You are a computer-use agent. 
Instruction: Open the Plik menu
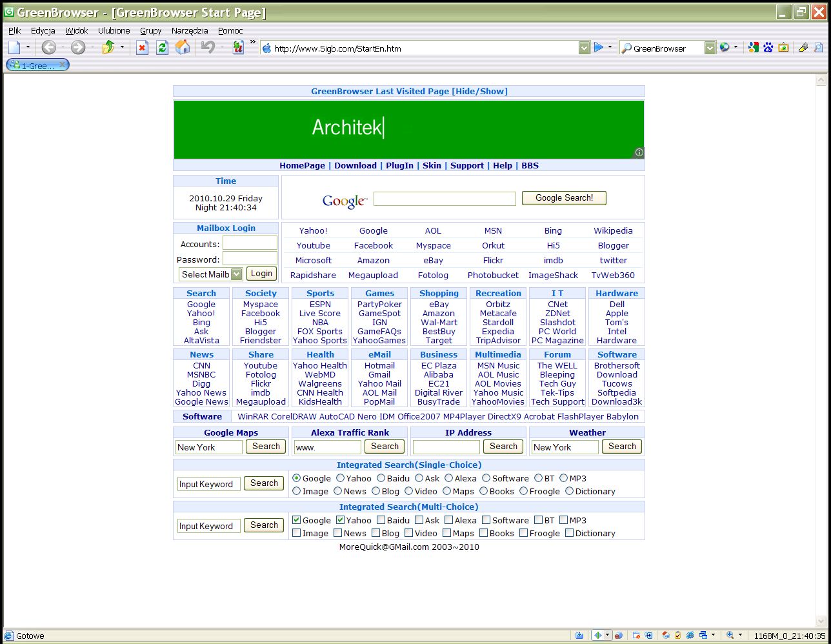click(15, 30)
